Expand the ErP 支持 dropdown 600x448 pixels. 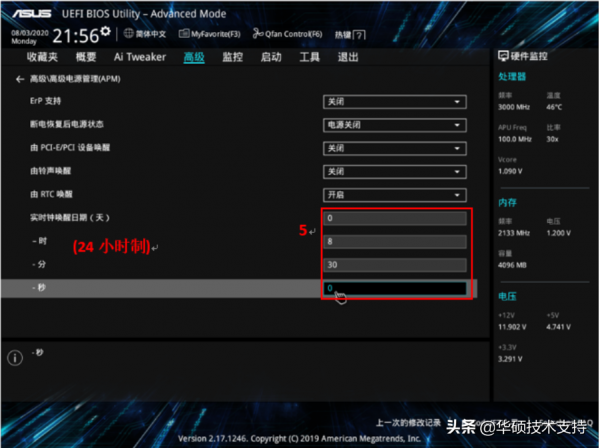coord(394,102)
